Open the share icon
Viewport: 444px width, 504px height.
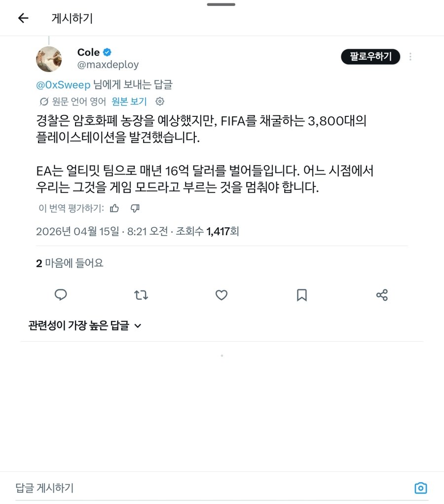click(382, 295)
